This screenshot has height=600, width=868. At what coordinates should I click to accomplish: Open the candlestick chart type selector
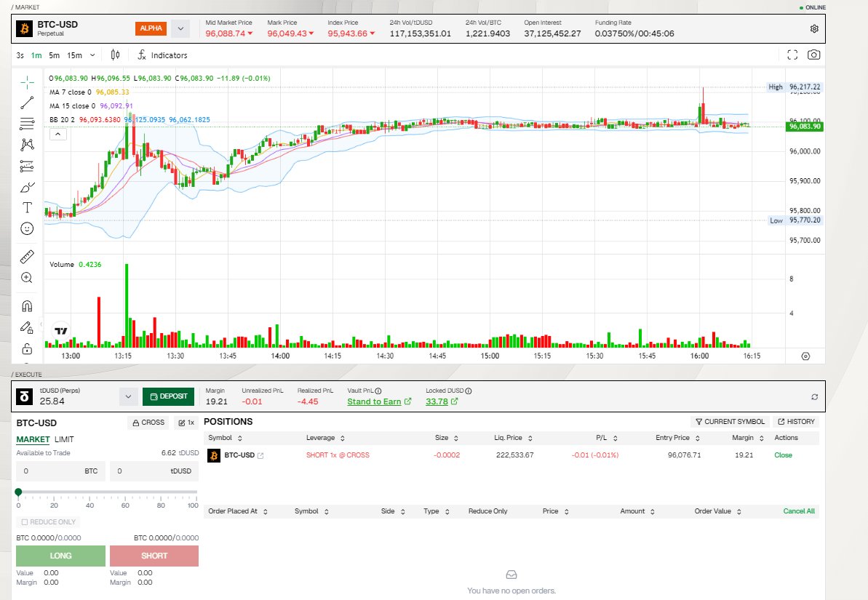[x=115, y=55]
